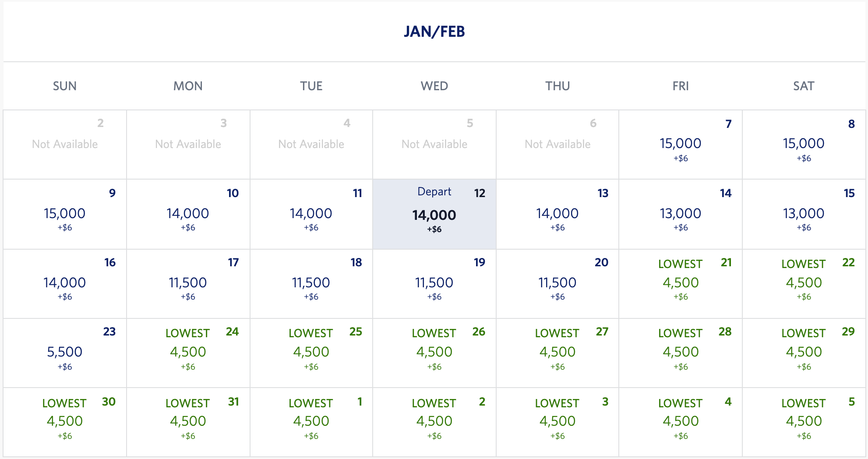Pick January 28 with 4,500 miles

click(680, 353)
